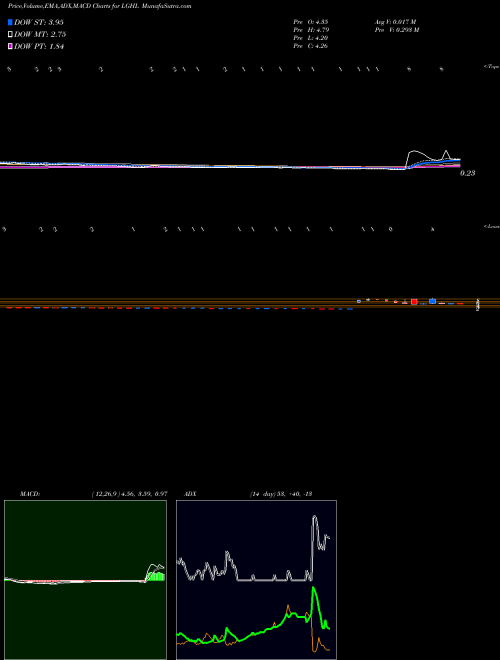The height and width of the screenshot is (660, 500).
Task: Click the ADX panel heading label
Action: click(190, 494)
